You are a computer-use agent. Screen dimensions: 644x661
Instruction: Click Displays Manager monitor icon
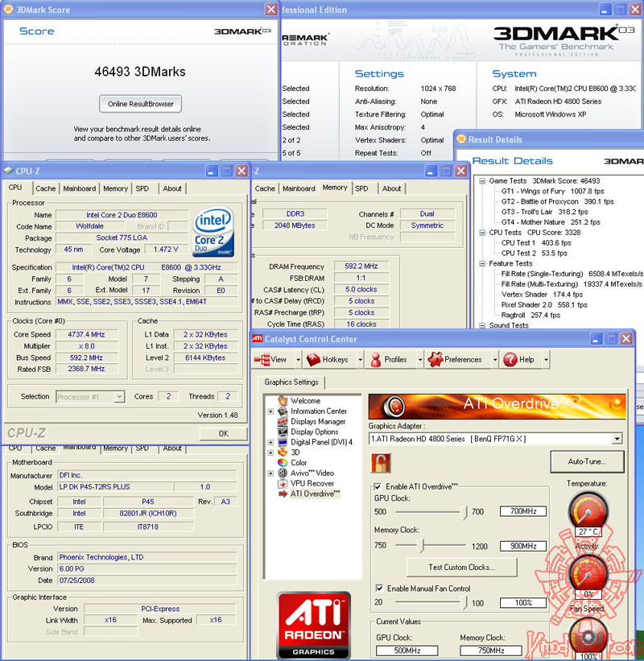tap(283, 421)
